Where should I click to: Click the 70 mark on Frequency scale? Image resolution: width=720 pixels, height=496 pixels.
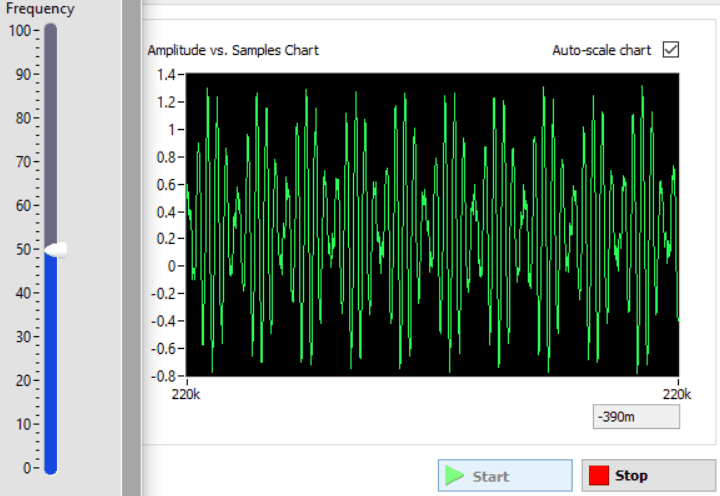[x=23, y=162]
